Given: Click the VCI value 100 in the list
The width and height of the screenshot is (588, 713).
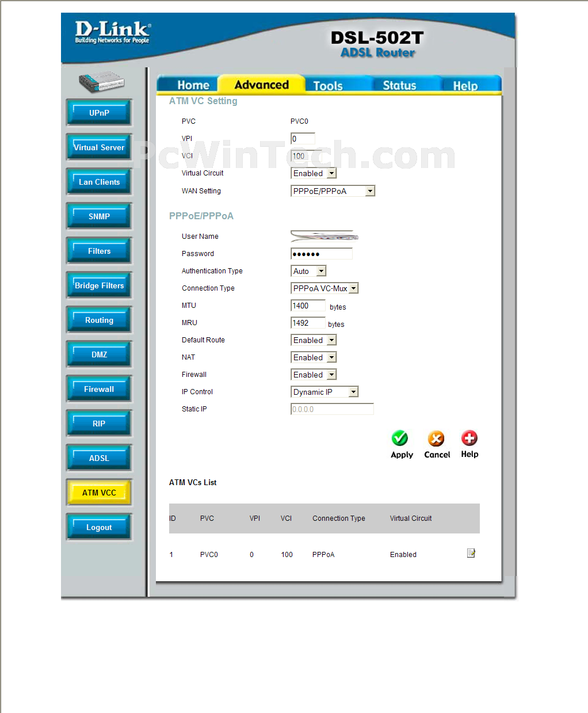Looking at the screenshot, I should pos(287,555).
